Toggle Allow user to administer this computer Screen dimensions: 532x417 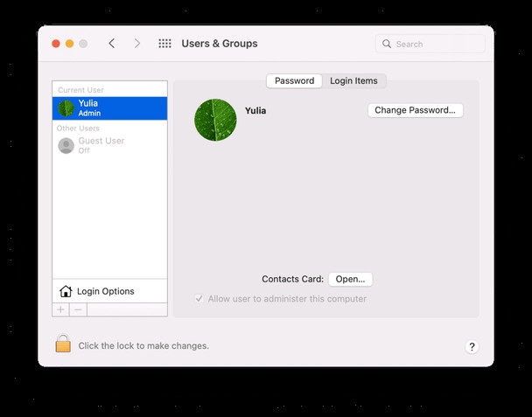click(x=199, y=299)
